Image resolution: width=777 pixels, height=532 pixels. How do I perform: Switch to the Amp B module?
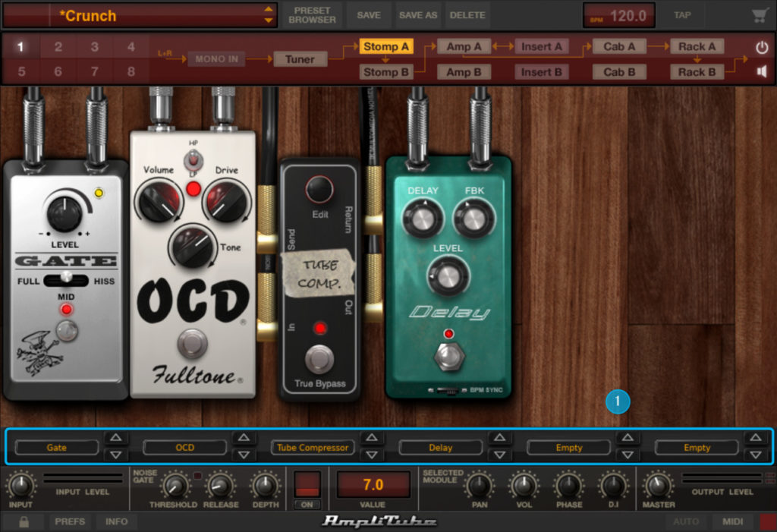pos(464,72)
